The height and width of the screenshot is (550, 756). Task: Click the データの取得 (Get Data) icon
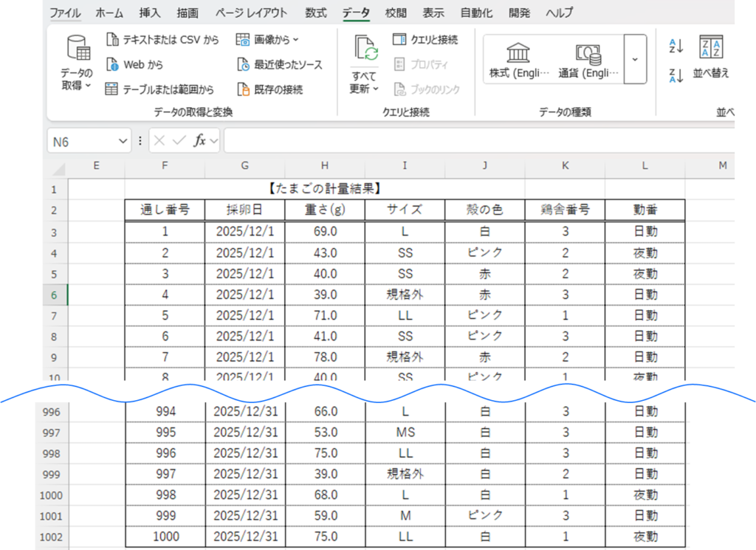click(x=77, y=52)
